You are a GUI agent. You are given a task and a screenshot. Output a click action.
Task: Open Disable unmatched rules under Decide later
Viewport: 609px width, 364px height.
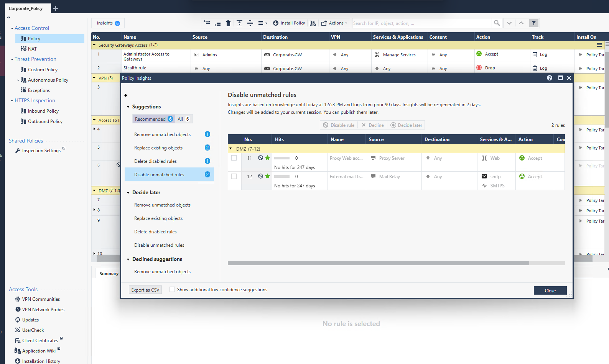[159, 245]
